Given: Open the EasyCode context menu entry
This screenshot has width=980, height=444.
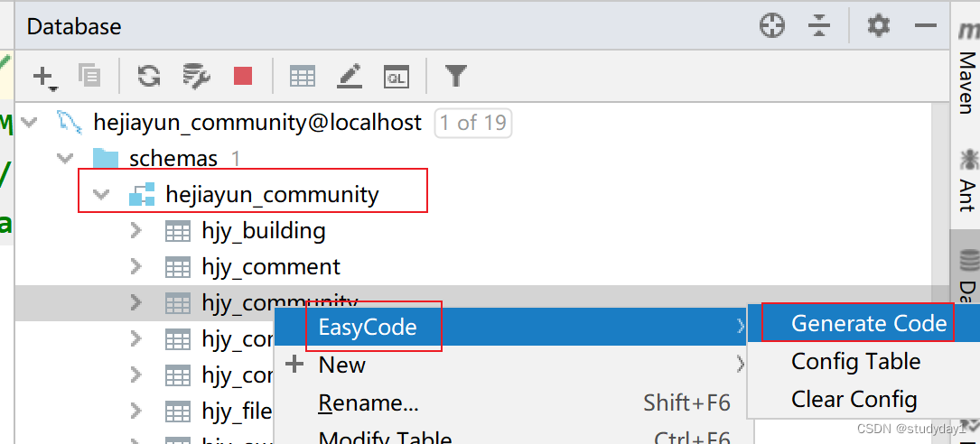Looking at the screenshot, I should coord(511,327).
